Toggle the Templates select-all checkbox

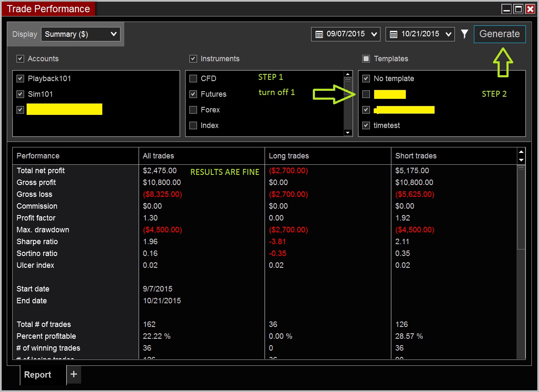[366, 59]
